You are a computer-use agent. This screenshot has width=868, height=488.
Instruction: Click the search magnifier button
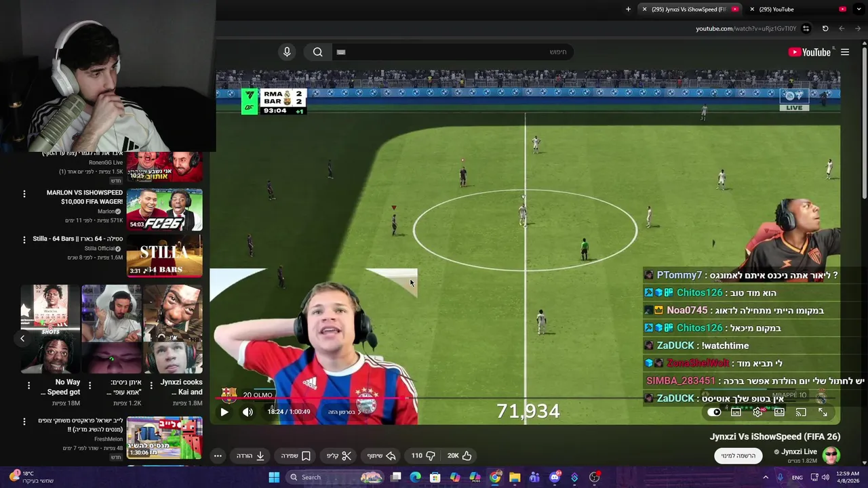tap(317, 52)
